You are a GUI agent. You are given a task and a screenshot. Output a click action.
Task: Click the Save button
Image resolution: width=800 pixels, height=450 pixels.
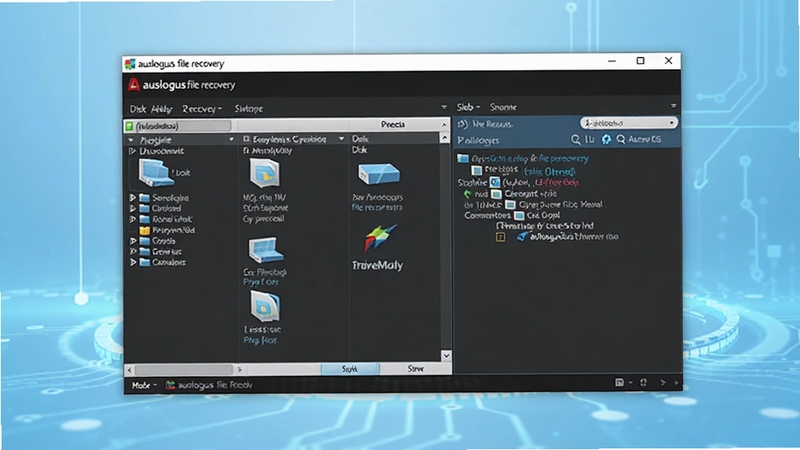[x=415, y=368]
